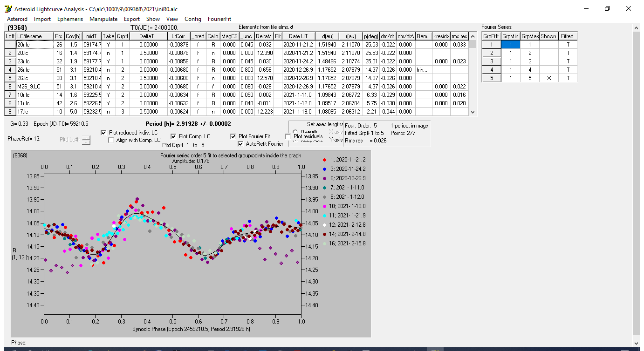Click the Fitted column header

click(568, 36)
